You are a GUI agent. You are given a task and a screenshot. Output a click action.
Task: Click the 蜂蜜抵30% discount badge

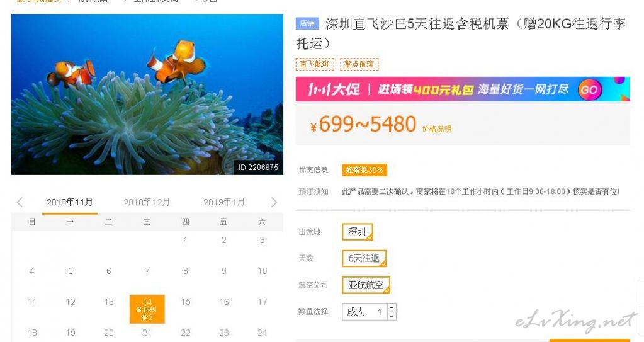click(x=364, y=170)
